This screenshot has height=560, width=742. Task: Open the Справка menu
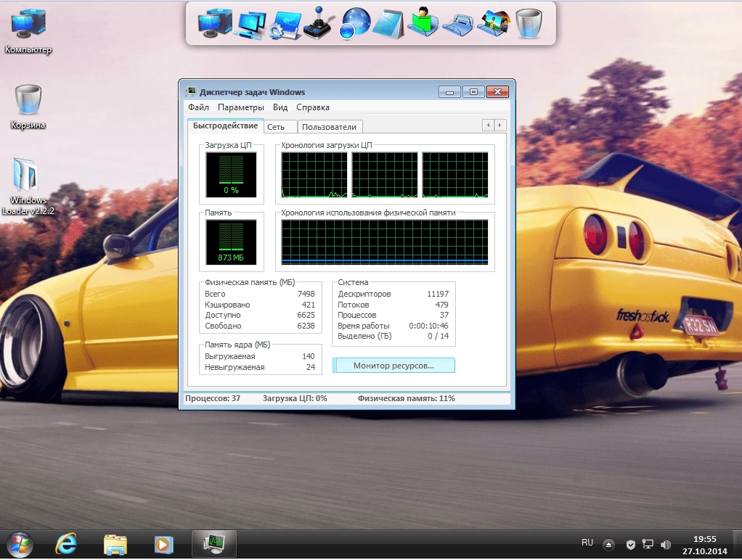pyautogui.click(x=313, y=107)
